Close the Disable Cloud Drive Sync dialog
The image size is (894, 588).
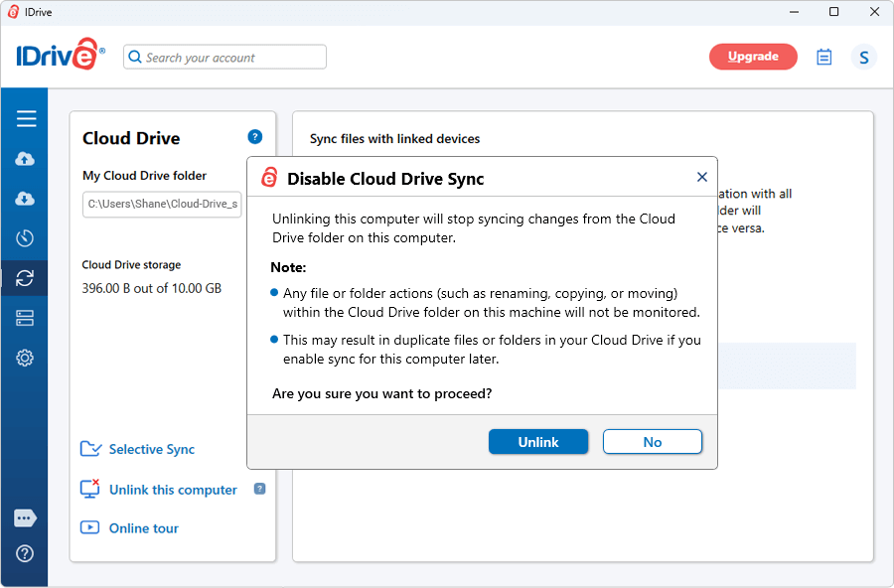tap(701, 177)
